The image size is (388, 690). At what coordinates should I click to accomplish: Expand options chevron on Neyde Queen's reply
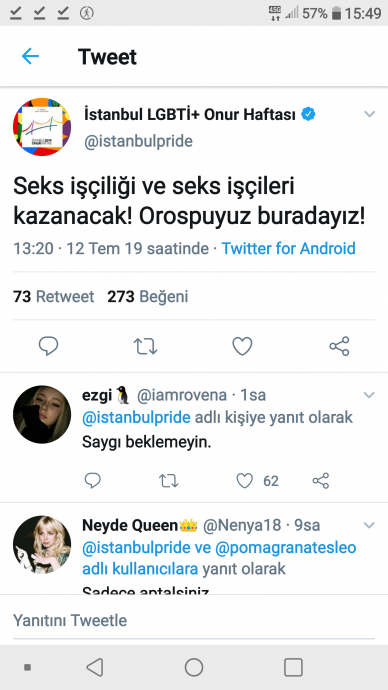(x=369, y=525)
